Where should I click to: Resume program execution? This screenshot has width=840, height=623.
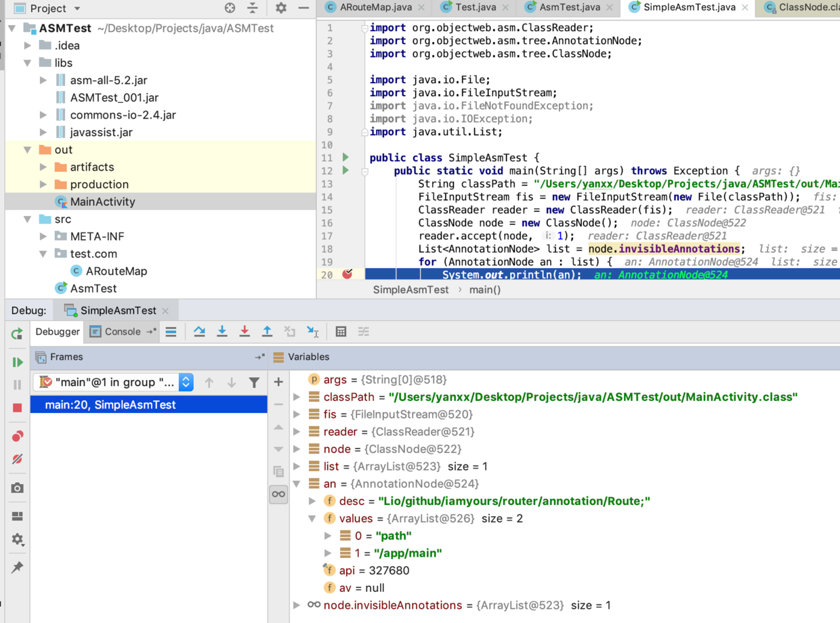pos(18,362)
